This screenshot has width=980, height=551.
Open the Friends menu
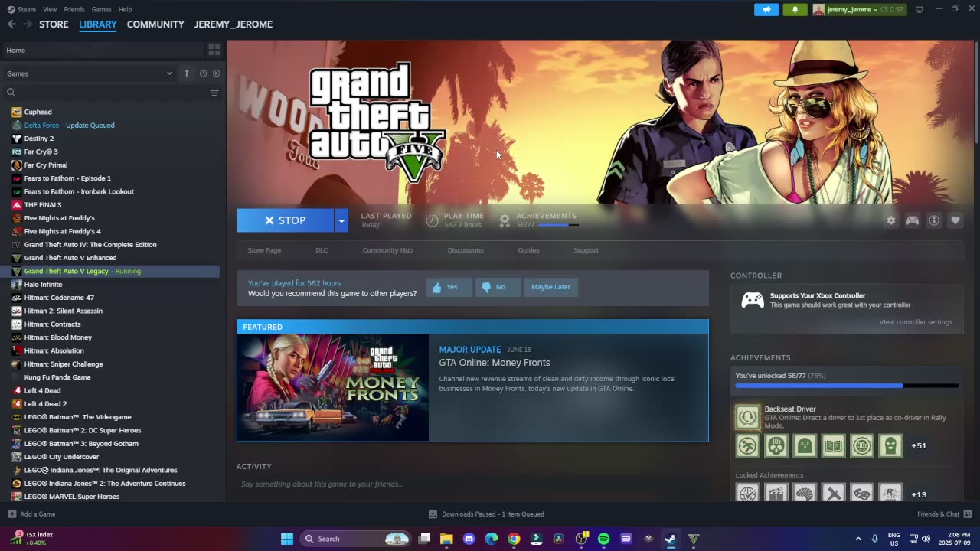(74, 9)
